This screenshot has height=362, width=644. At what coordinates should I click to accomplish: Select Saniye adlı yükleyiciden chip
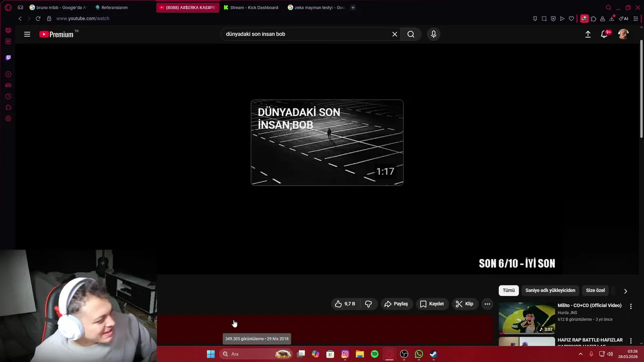pos(550,291)
